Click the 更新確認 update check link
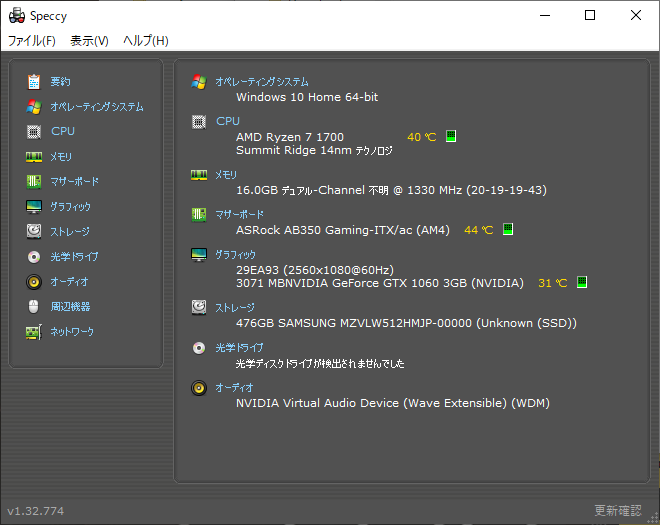Image resolution: width=660 pixels, height=525 pixels. coord(617,511)
